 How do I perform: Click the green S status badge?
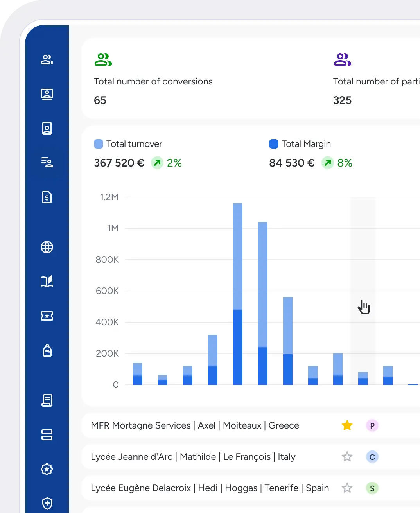pyautogui.click(x=372, y=488)
